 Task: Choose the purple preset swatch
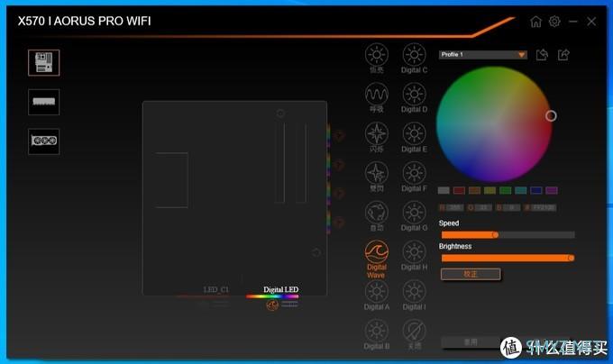[x=552, y=190]
